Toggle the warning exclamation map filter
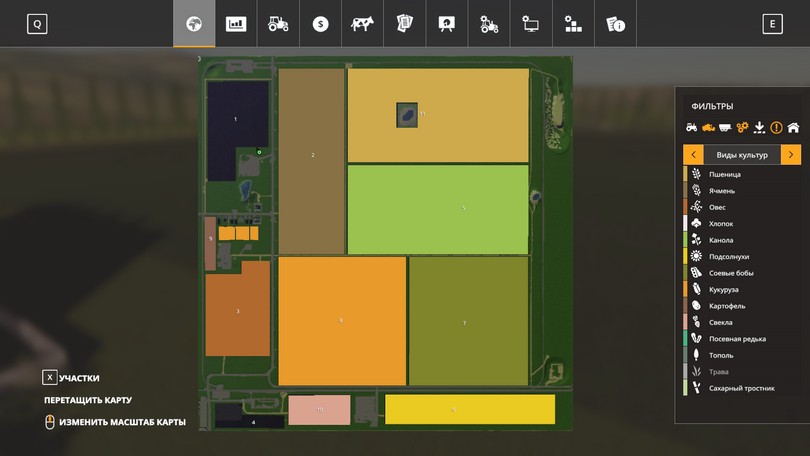 click(x=776, y=127)
